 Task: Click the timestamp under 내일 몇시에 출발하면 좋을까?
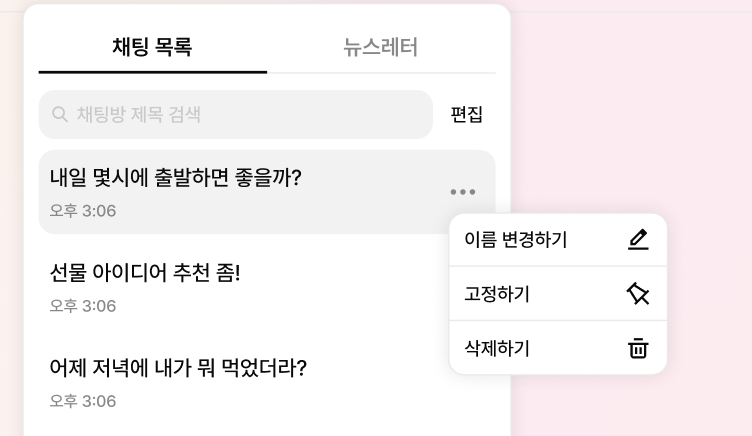[83, 211]
